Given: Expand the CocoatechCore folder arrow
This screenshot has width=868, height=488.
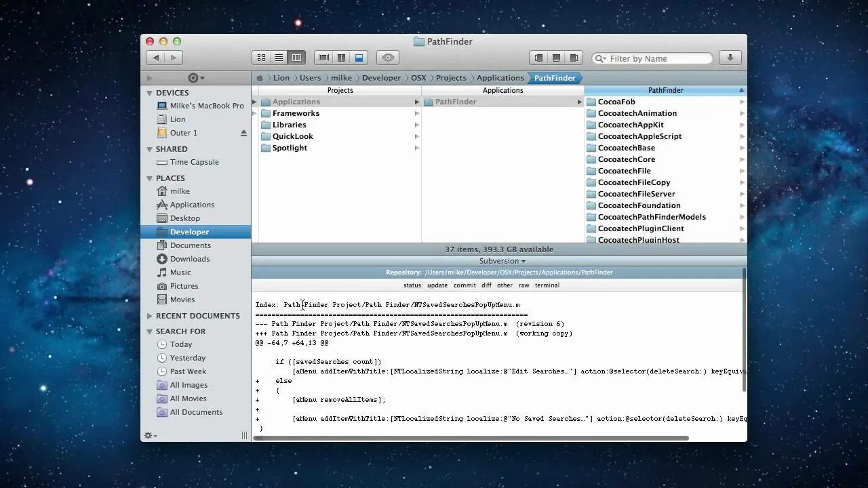Looking at the screenshot, I should point(742,159).
